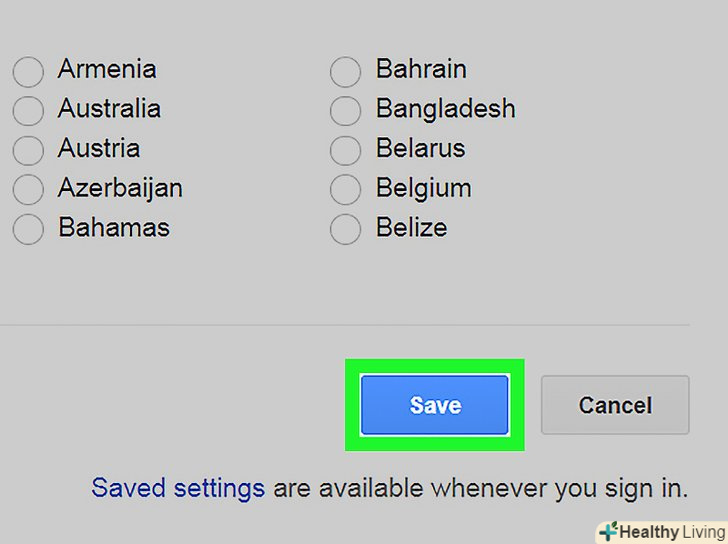Pick the Austria radio button
Image resolution: width=728 pixels, height=544 pixels.
[28, 150]
